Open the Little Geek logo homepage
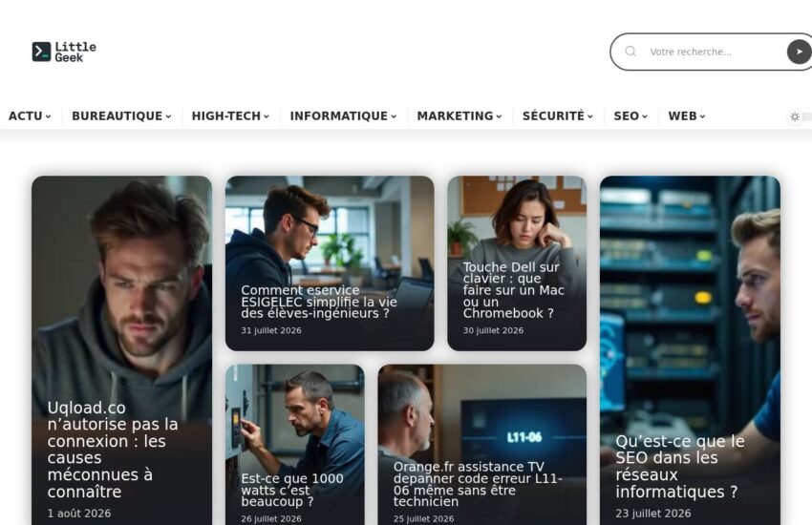The width and height of the screenshot is (812, 525). point(64,52)
